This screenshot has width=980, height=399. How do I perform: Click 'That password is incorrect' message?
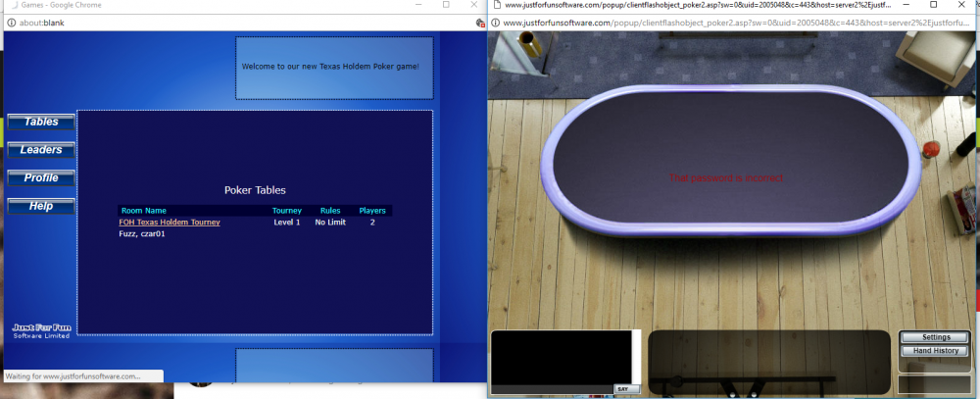(726, 178)
